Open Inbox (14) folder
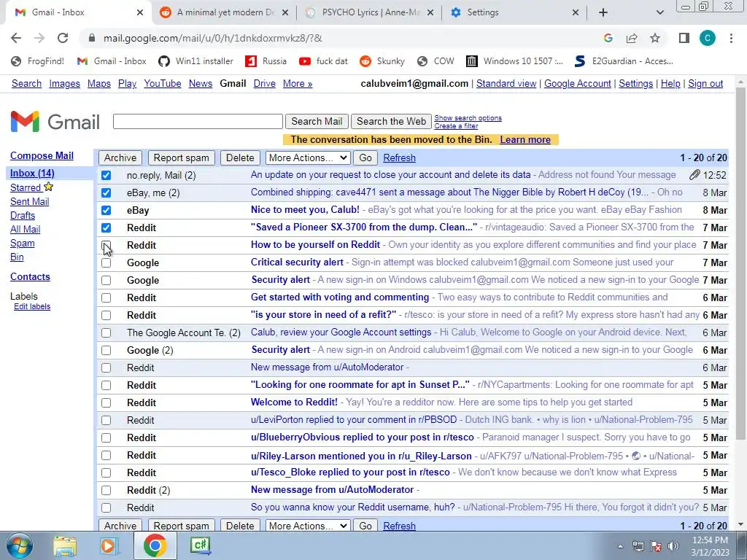The image size is (747, 560). coord(32,174)
